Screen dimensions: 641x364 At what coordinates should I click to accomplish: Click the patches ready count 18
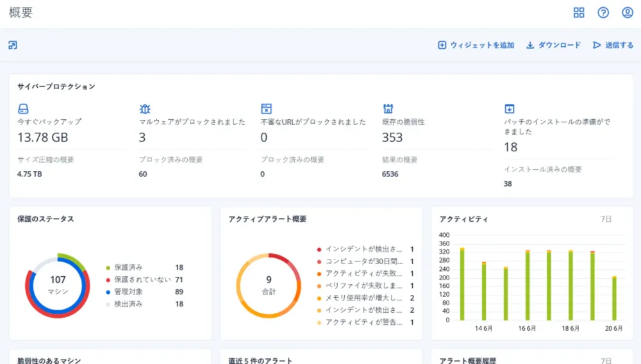tap(511, 147)
